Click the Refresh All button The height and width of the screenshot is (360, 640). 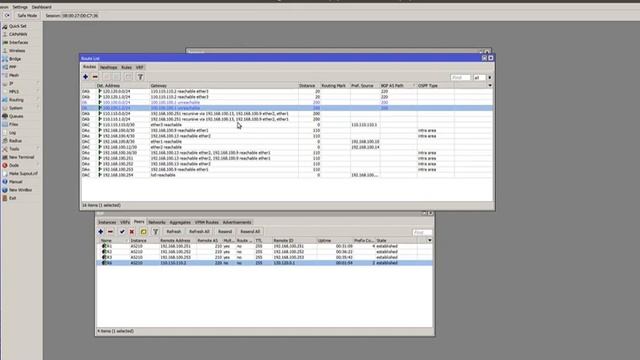pyautogui.click(x=199, y=232)
